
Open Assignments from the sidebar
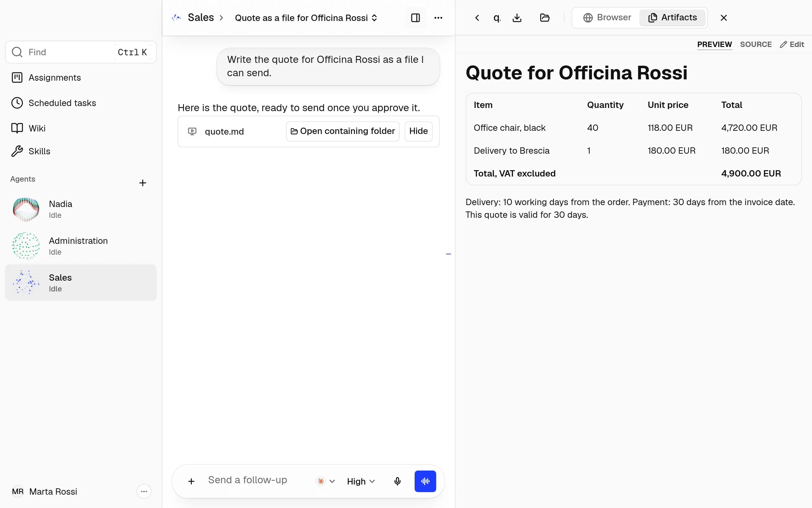[81, 77]
